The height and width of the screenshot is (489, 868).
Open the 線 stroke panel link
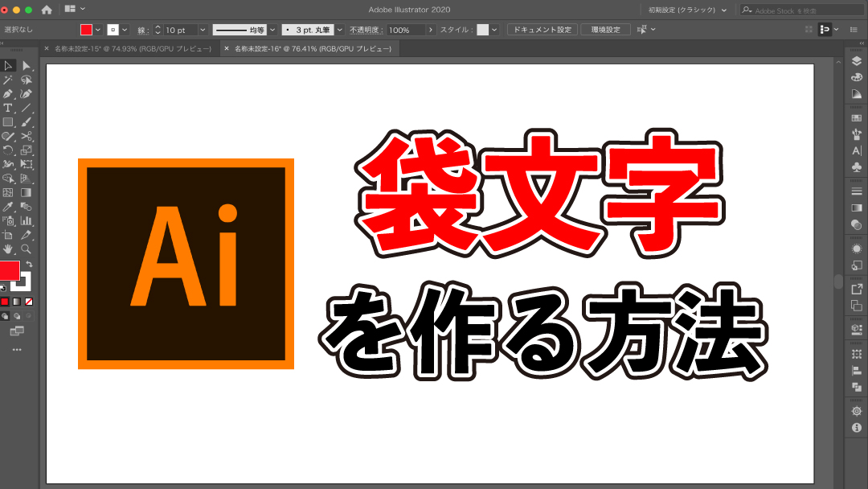pos(141,31)
